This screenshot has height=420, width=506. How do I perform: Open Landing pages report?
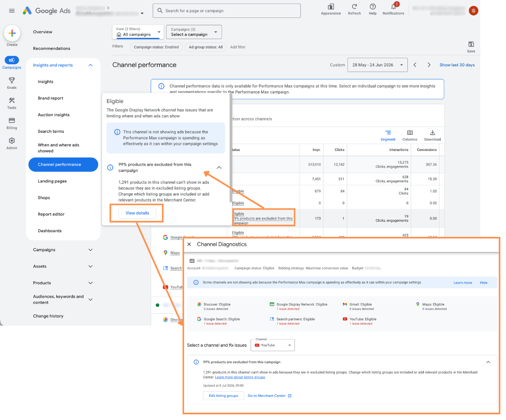point(52,181)
